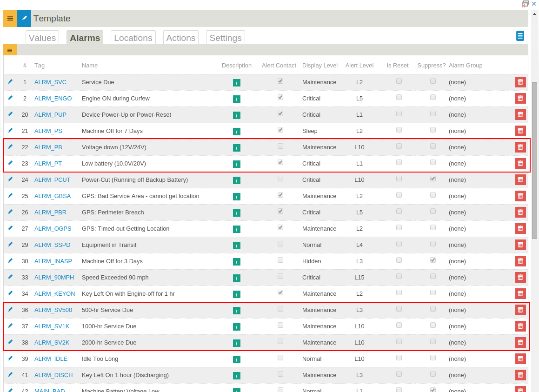Screen dimensions: 539x392
Task: Click pencil icon for ALRM_IDLE row
Action: (x=10, y=359)
